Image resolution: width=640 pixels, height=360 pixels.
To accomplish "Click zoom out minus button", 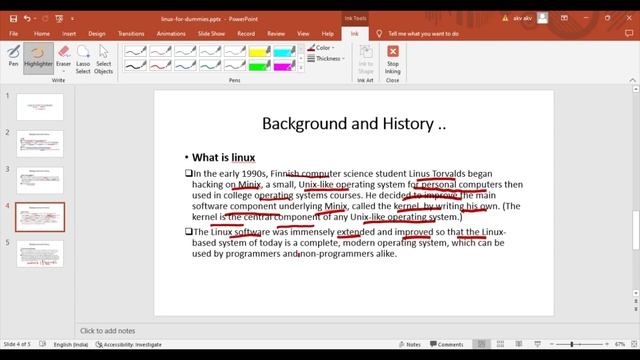I will tap(552, 344).
